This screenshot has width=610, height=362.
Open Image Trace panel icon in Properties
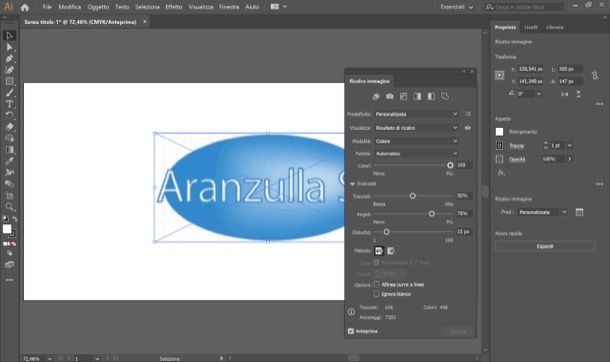pos(579,212)
